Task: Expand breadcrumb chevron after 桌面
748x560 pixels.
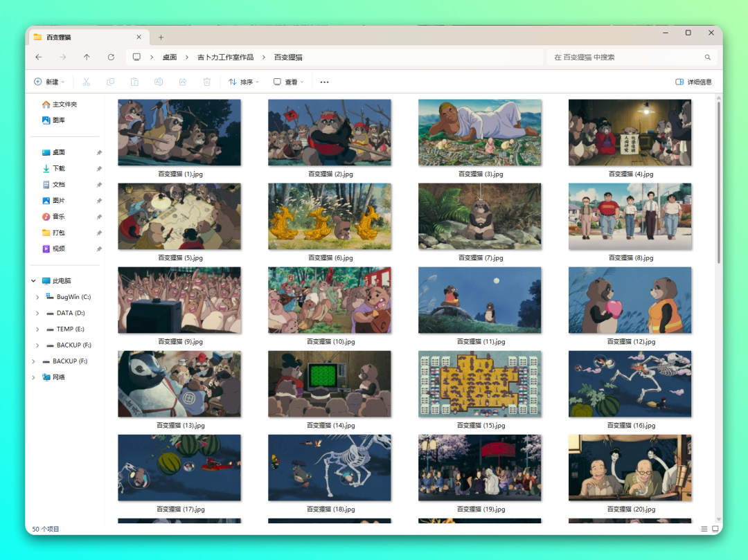Action: [x=187, y=57]
